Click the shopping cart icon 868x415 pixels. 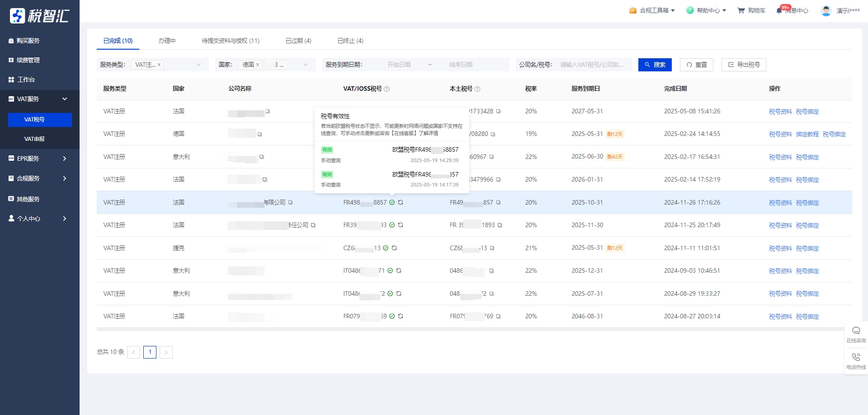[x=741, y=10]
